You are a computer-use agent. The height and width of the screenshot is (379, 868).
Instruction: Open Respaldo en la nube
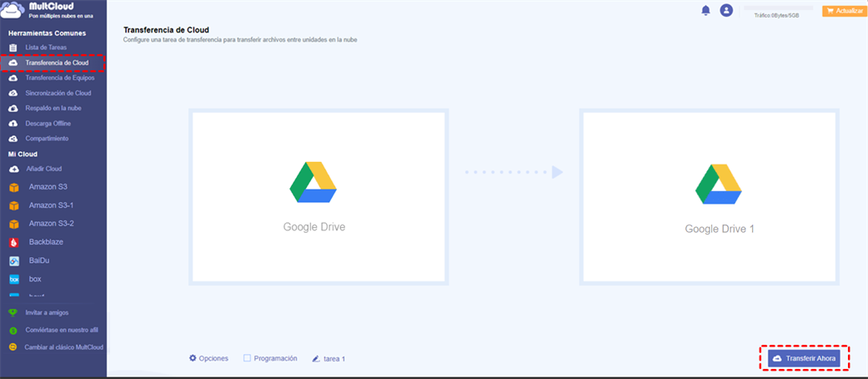pos(53,108)
